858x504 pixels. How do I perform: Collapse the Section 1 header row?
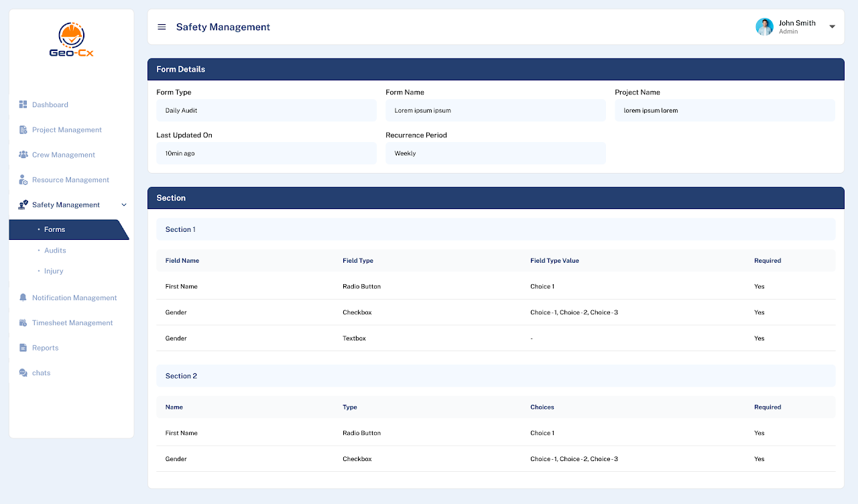[x=495, y=229]
